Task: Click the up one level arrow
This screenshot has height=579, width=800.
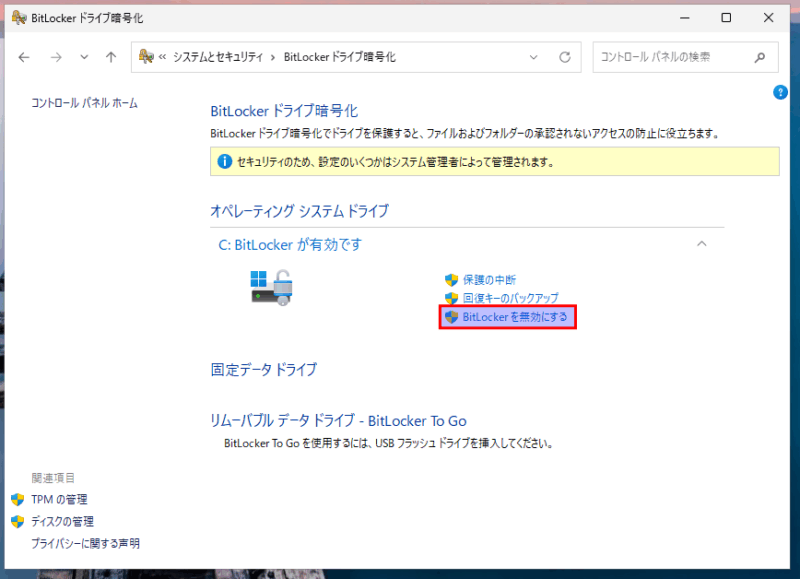Action: [x=111, y=57]
